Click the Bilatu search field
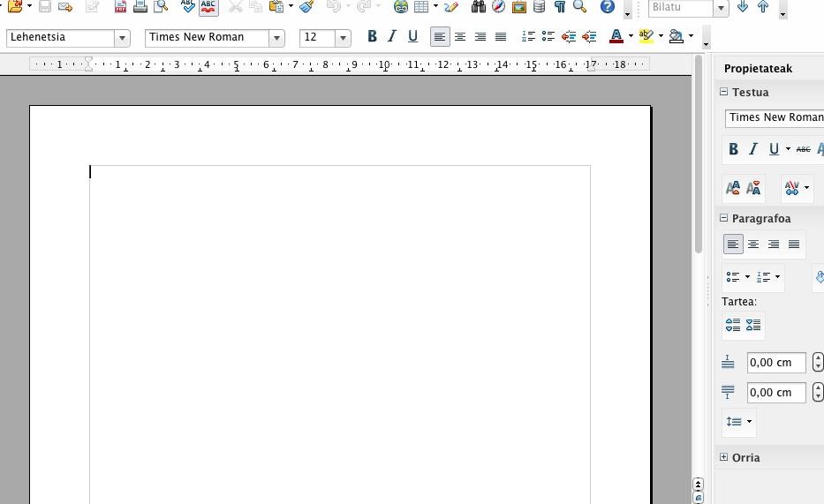824x504 pixels. click(x=681, y=7)
